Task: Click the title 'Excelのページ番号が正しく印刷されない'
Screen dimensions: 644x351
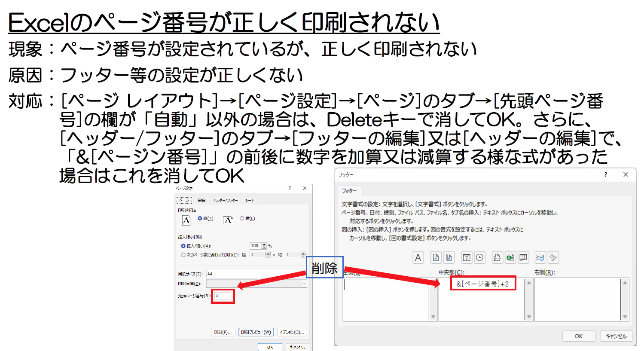Action: click(224, 23)
